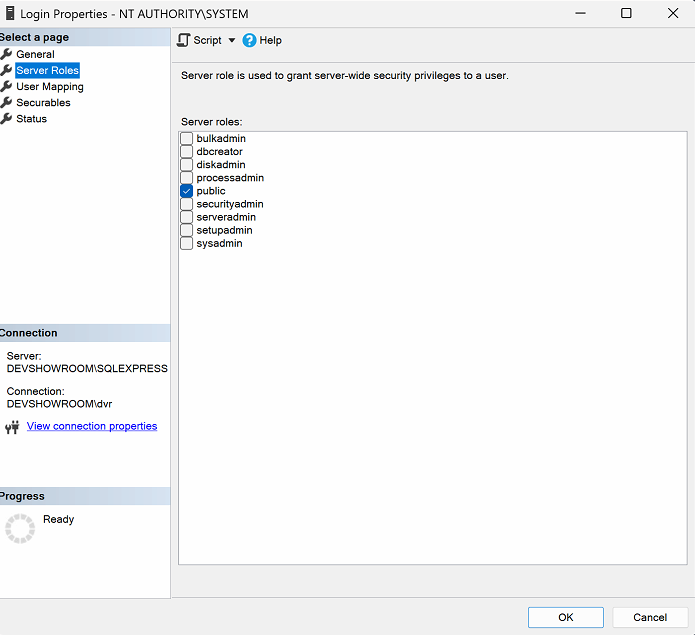
Task: Go to the Status page
Action: pyautogui.click(x=31, y=119)
